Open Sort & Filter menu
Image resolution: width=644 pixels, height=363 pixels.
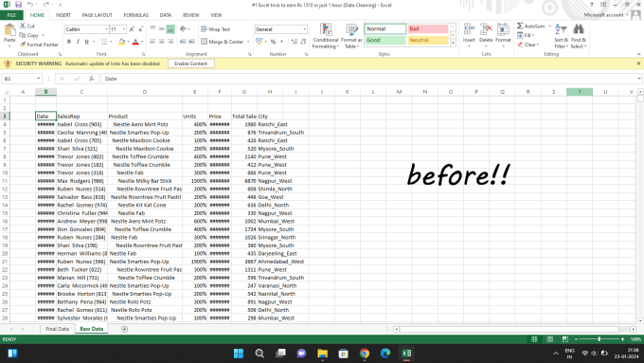click(561, 36)
